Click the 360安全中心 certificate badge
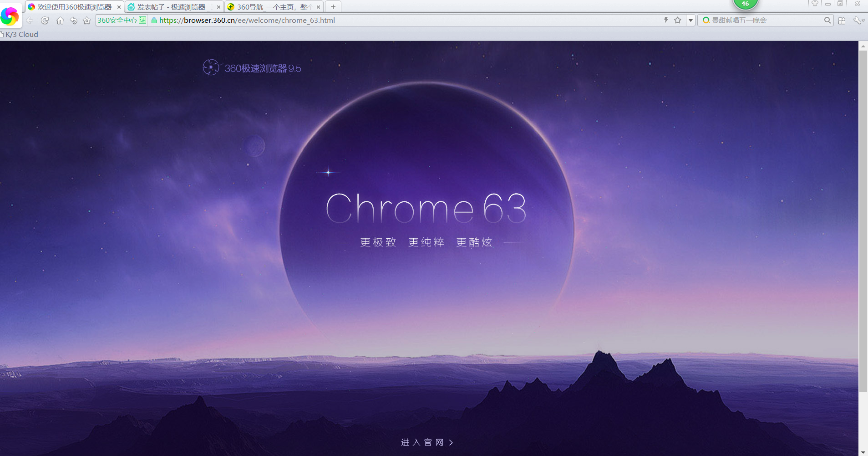868x456 pixels. (122, 20)
